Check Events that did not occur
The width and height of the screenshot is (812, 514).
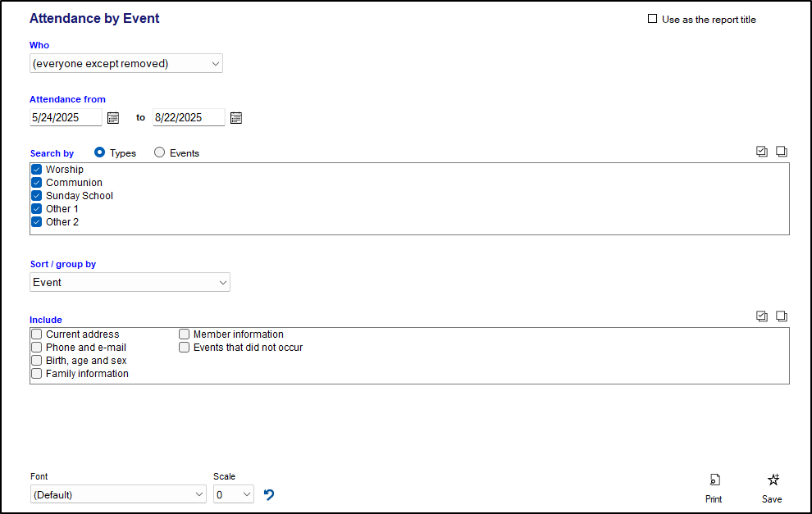pyautogui.click(x=185, y=348)
